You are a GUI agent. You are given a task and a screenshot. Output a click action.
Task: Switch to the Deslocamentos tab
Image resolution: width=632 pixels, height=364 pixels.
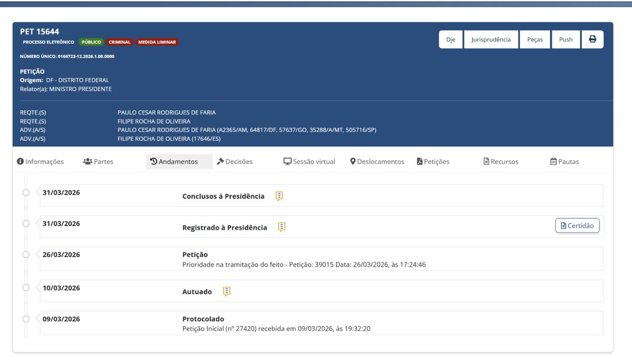[x=377, y=161]
